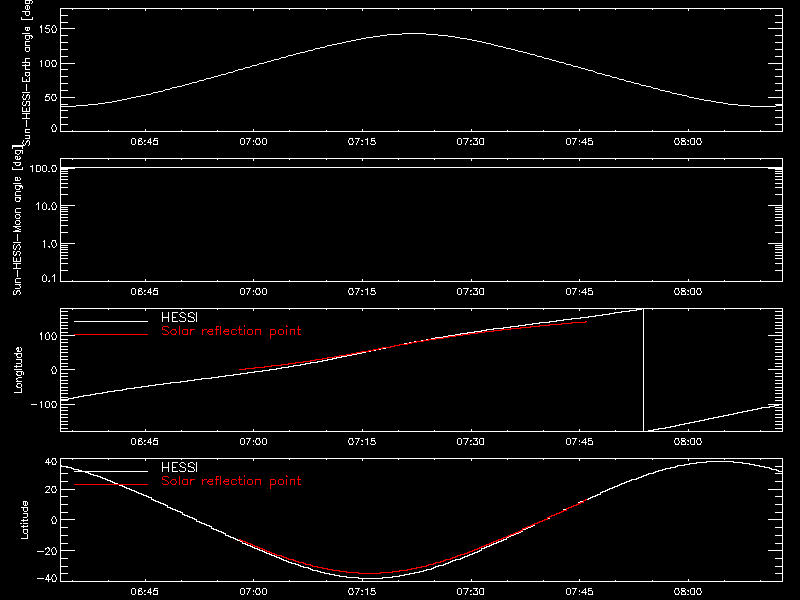Click the Longitude axis title
Viewport: 800px width, 600px height.
click(x=18, y=370)
